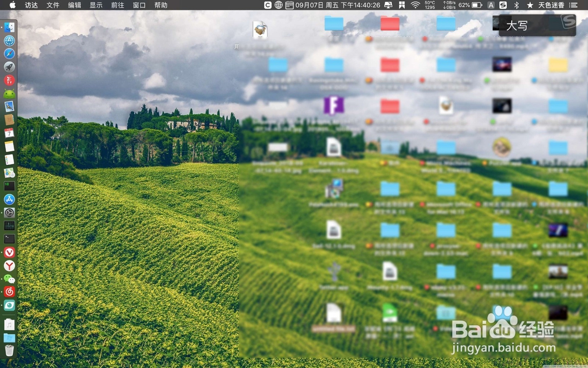Viewport: 588px width, 368px height.
Task: Open the 窗口 menu
Action: coord(139,5)
